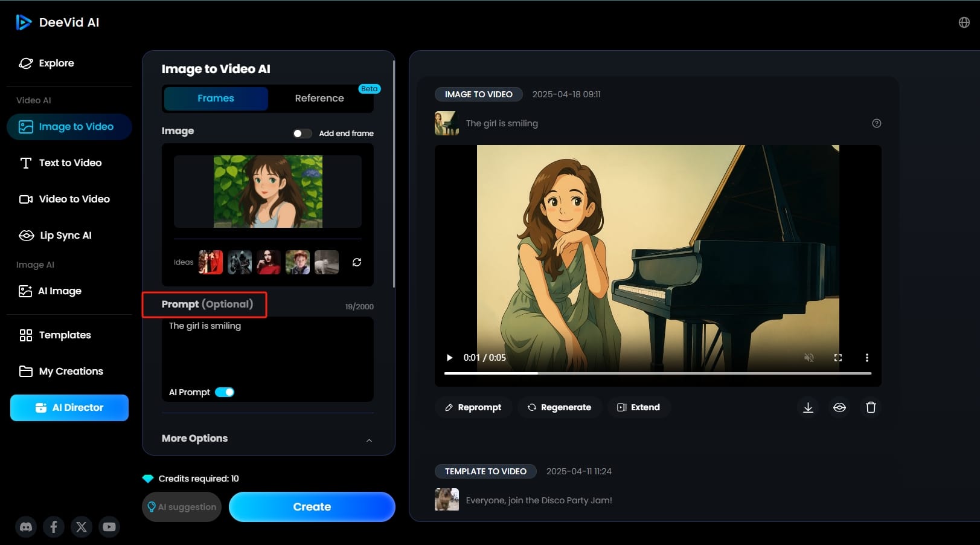This screenshot has width=980, height=545.
Task: Collapse the More Options section
Action: point(369,440)
